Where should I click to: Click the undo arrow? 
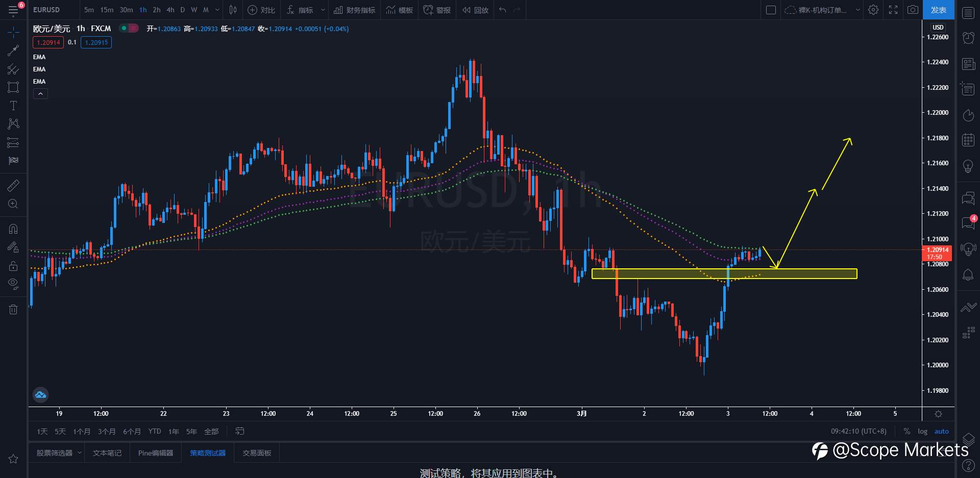click(x=503, y=10)
